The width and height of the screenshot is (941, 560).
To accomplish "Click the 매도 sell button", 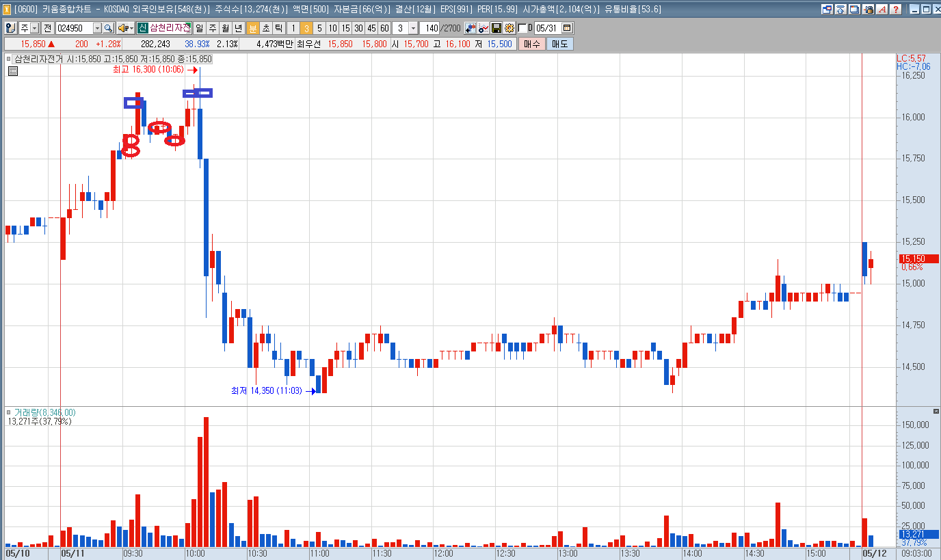I will (560, 44).
